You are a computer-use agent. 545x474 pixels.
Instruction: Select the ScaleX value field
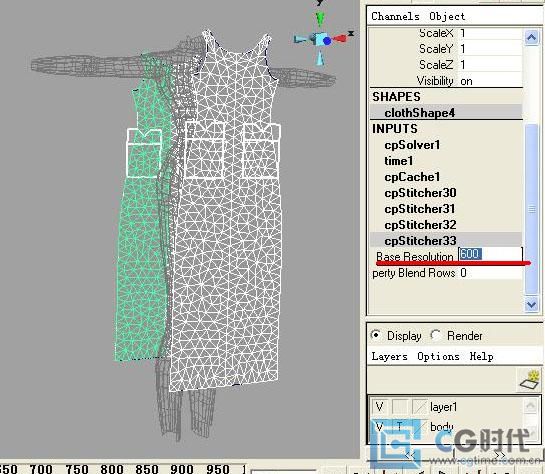(490, 33)
